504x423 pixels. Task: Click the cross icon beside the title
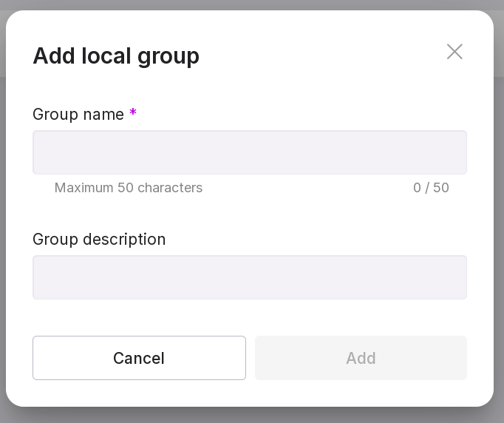(454, 52)
